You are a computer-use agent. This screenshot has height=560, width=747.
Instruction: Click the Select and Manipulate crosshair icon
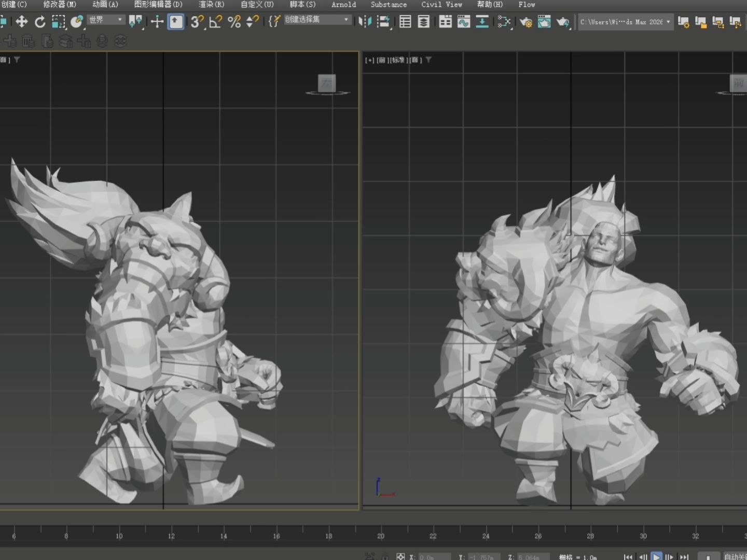[157, 22]
